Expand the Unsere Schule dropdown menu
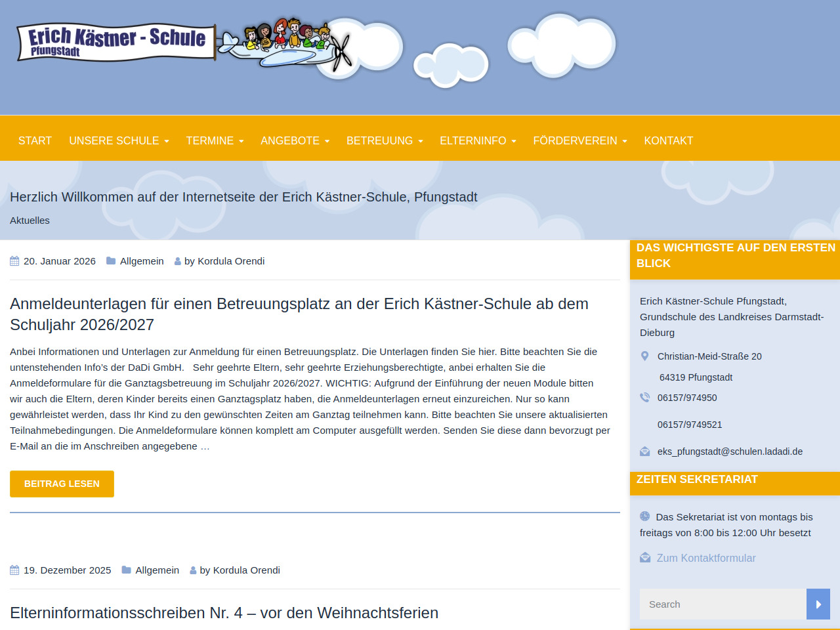The image size is (840, 630). pos(119,141)
